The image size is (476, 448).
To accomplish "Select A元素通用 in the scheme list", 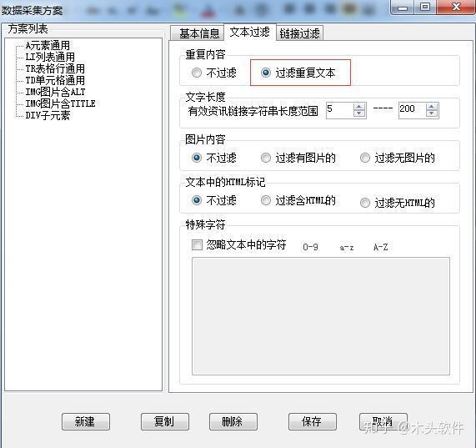I will 48,46.
